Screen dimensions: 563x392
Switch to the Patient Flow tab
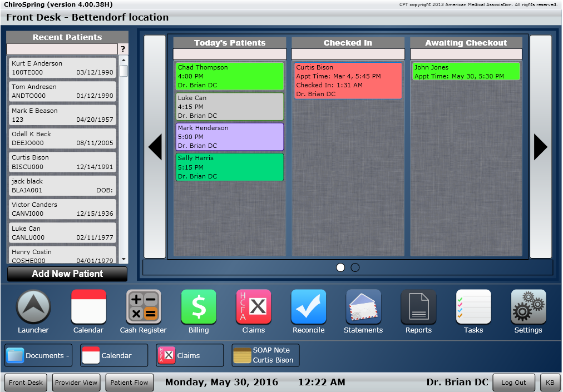click(x=129, y=382)
